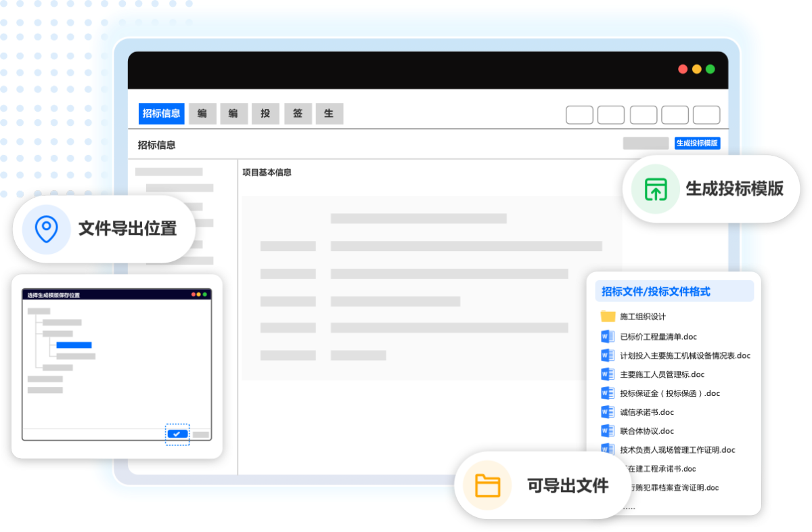Switch to the 招标信息 tab

(162, 114)
